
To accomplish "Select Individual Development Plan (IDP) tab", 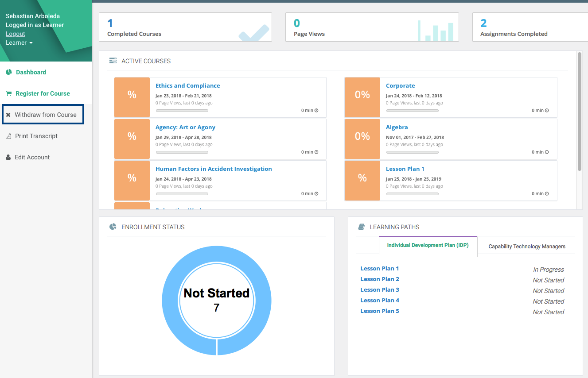I will pyautogui.click(x=428, y=245).
